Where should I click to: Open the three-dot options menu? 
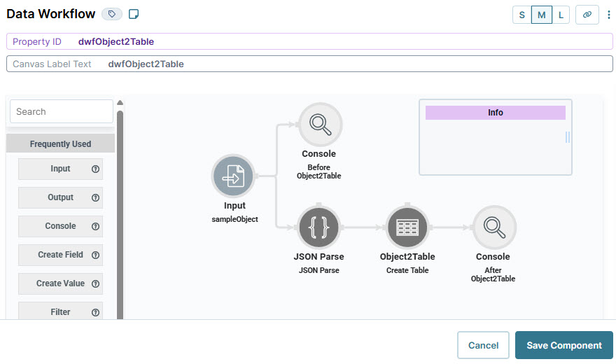608,15
